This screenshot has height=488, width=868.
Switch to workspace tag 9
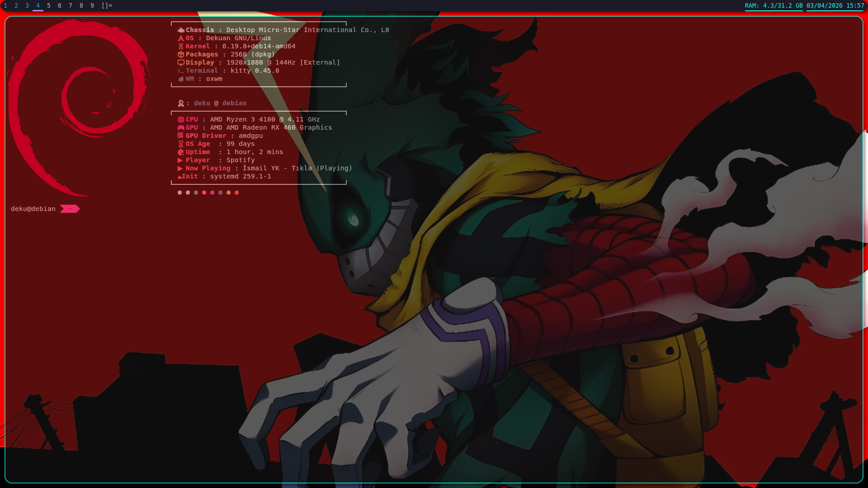(x=92, y=5)
